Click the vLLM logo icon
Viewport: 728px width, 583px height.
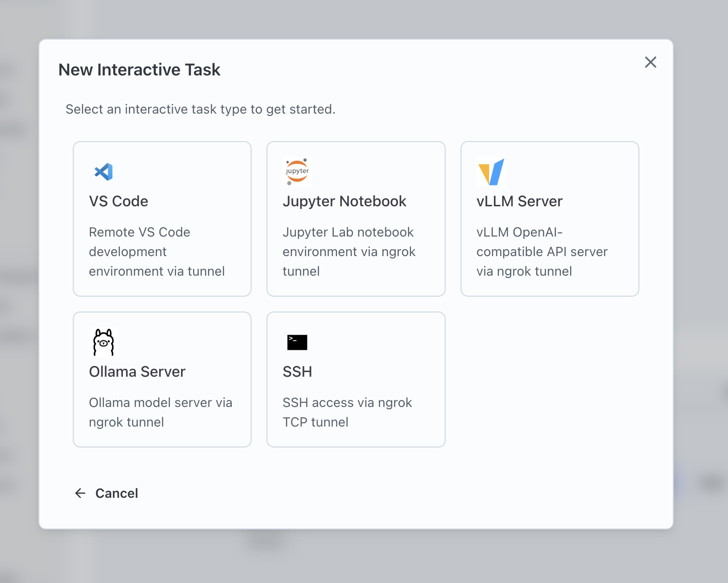point(491,172)
